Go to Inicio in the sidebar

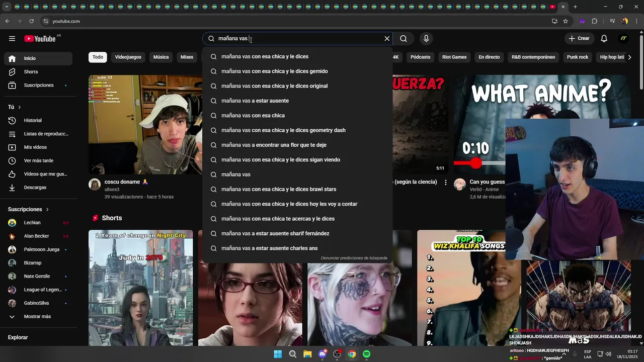pyautogui.click(x=38, y=58)
